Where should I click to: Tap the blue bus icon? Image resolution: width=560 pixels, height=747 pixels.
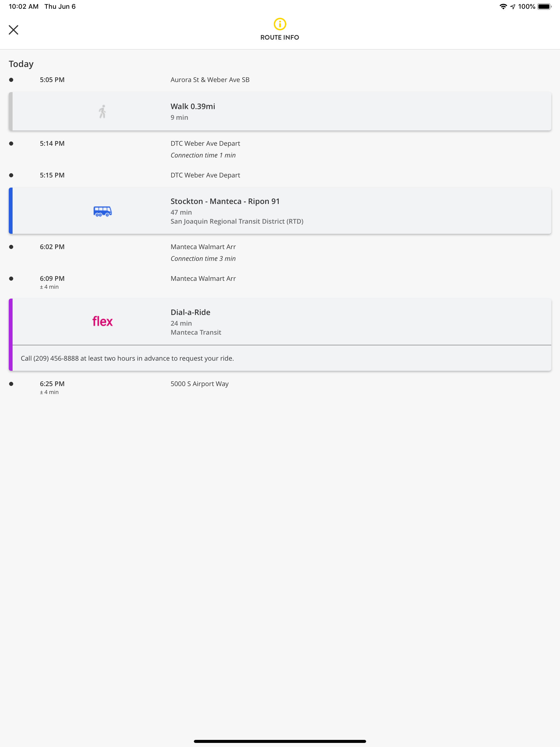(102, 211)
